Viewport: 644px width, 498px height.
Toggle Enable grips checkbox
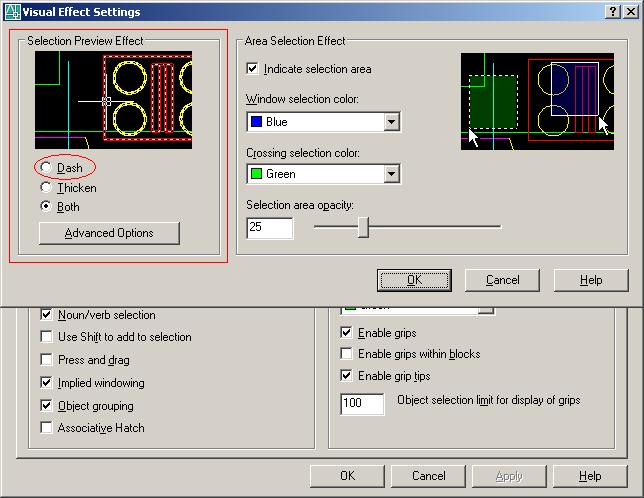pyautogui.click(x=346, y=332)
